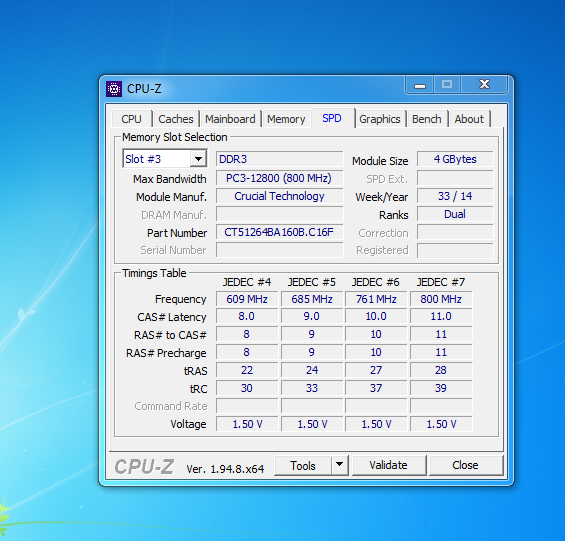
Task: Click the Ver. 1.94.8.x64 version text
Action: coord(225,469)
